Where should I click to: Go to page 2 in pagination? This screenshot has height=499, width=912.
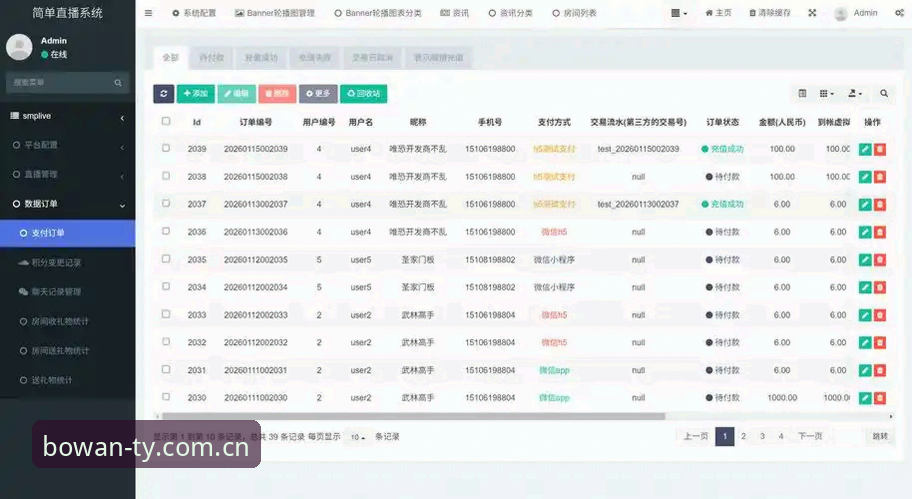(x=743, y=436)
